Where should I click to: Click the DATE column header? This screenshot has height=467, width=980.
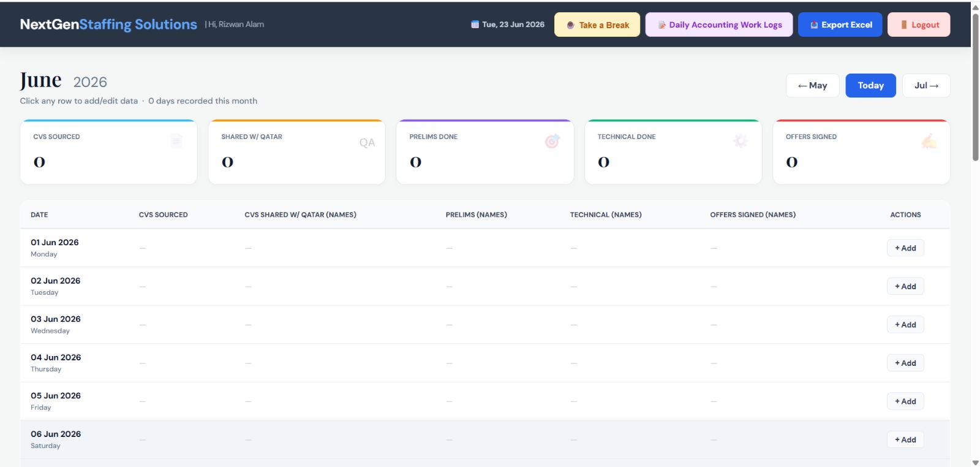coord(39,215)
